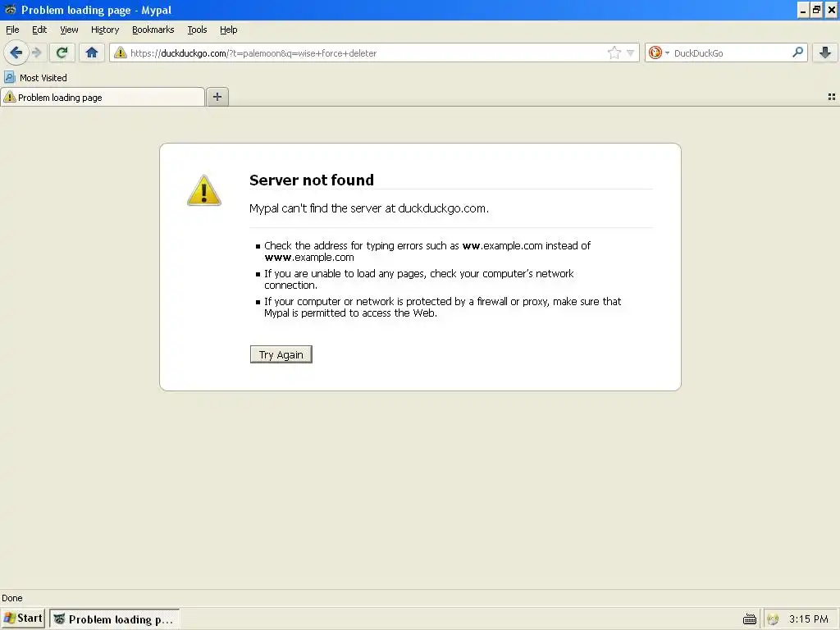Open the Edit menu
Viewport: 840px width, 630px height.
click(39, 30)
